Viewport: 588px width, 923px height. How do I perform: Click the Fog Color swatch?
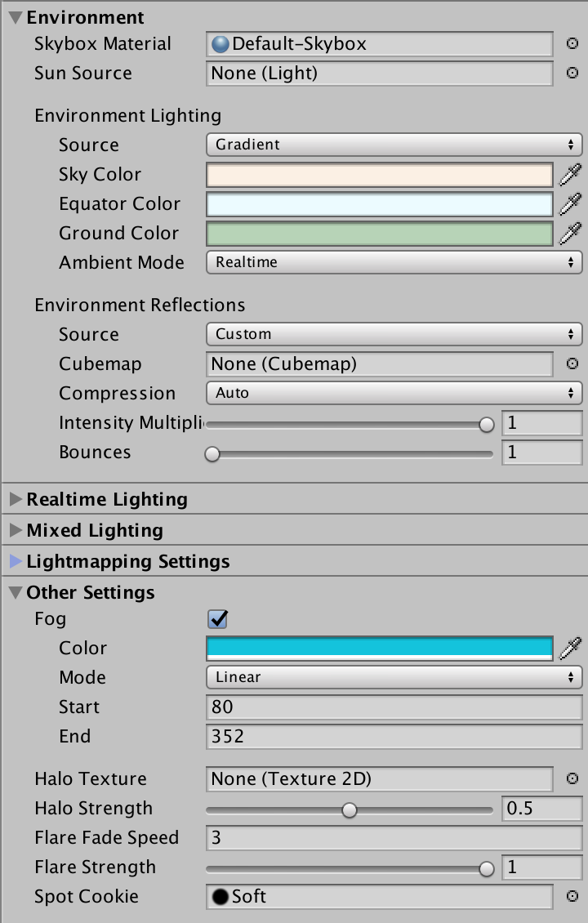380,648
